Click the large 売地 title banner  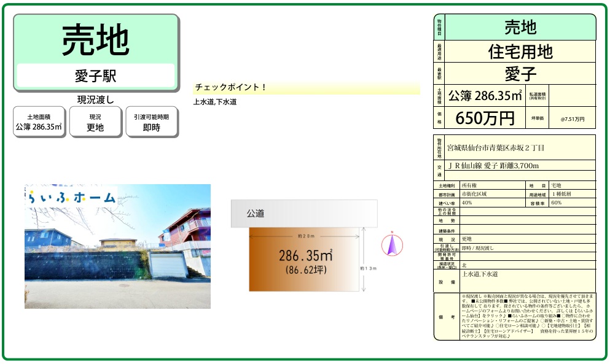(x=95, y=41)
